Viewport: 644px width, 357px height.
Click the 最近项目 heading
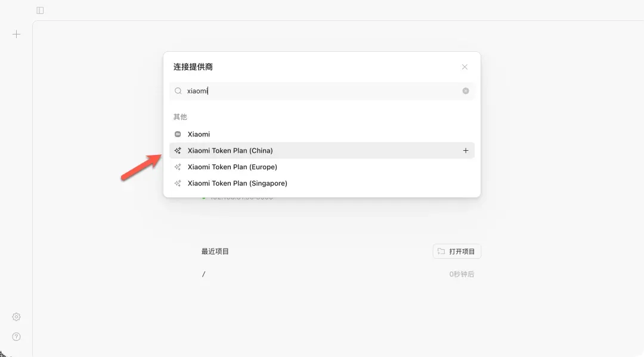pos(215,252)
